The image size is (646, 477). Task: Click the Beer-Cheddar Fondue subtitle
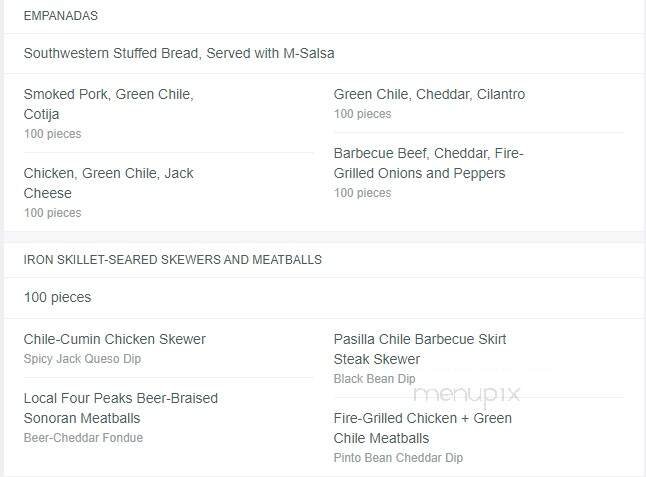[83, 438]
